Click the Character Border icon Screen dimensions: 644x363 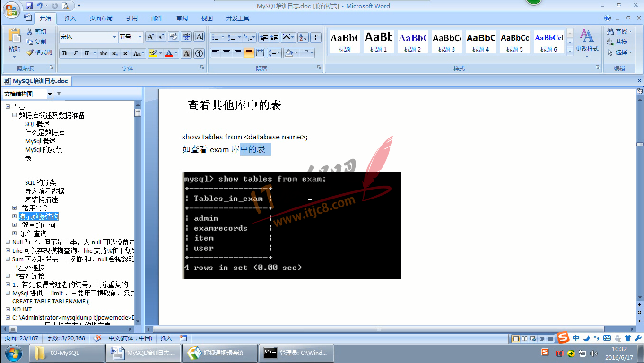point(199,37)
